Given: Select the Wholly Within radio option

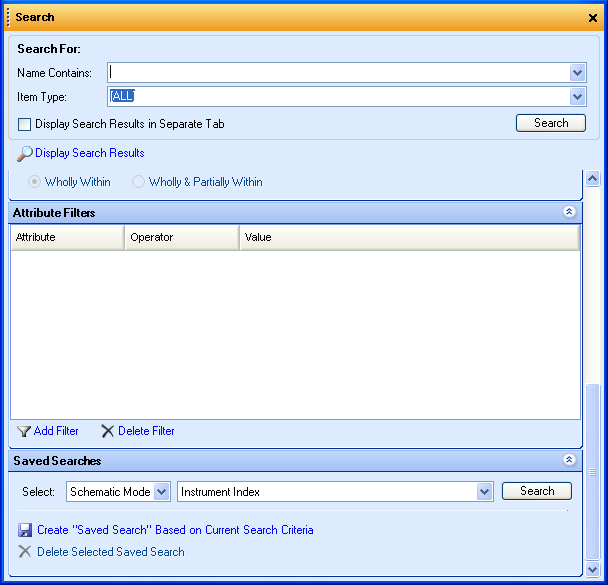Looking at the screenshot, I should (x=35, y=182).
